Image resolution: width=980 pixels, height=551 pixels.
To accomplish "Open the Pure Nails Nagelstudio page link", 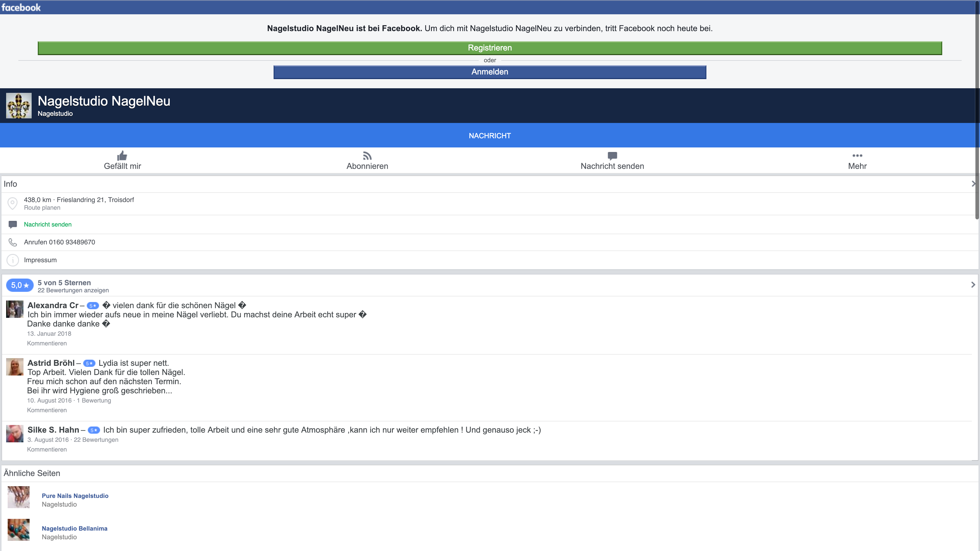I will pyautogui.click(x=75, y=496).
